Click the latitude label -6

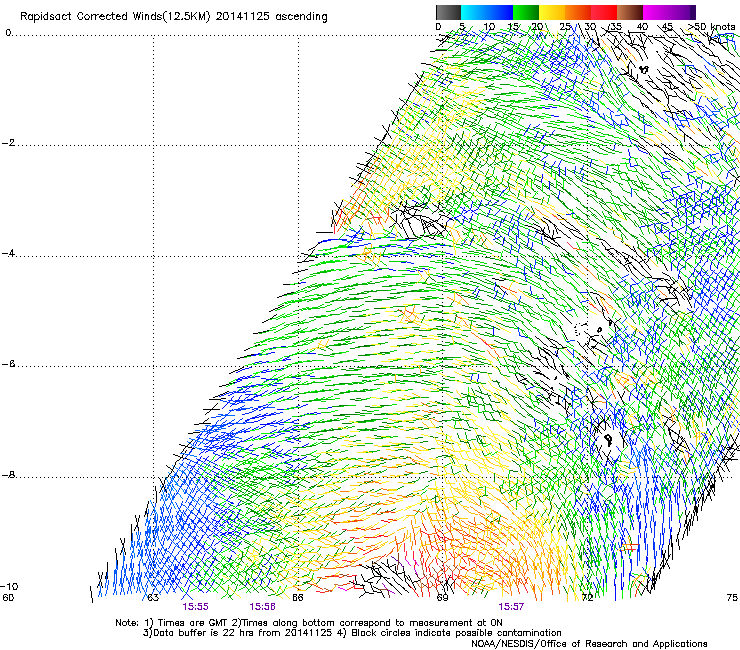(8, 364)
